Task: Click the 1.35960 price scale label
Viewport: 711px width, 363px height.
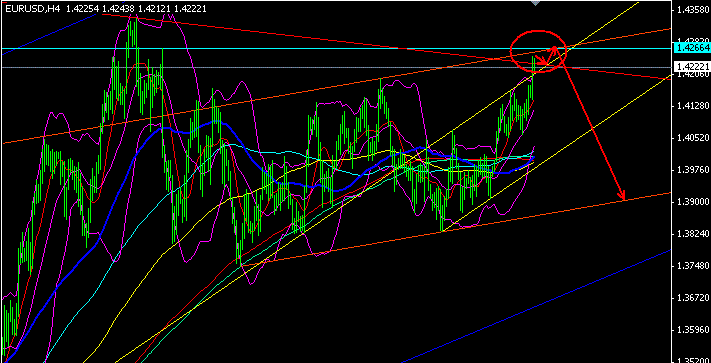Action: click(x=692, y=329)
